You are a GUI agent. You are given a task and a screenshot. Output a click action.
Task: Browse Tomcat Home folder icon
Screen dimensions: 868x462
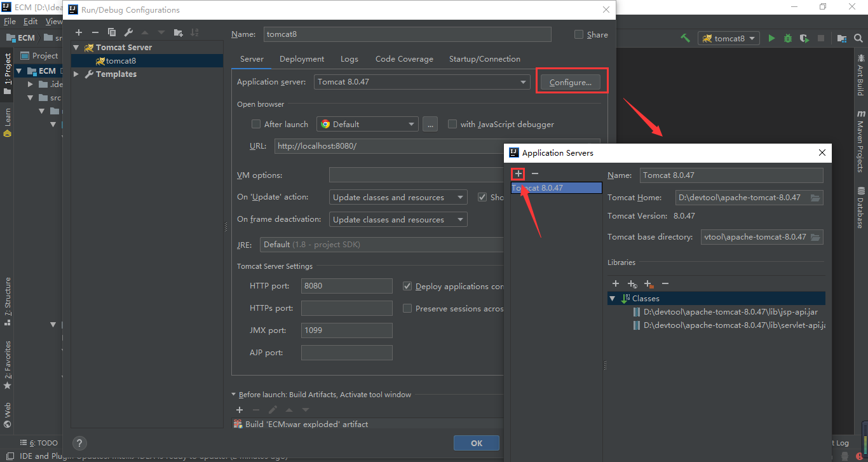(816, 198)
